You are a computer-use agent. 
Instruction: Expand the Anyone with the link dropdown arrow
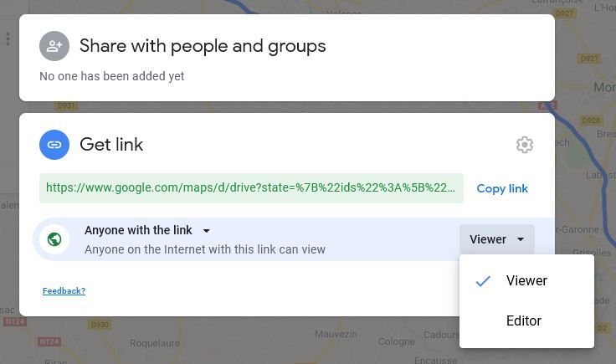pos(206,231)
